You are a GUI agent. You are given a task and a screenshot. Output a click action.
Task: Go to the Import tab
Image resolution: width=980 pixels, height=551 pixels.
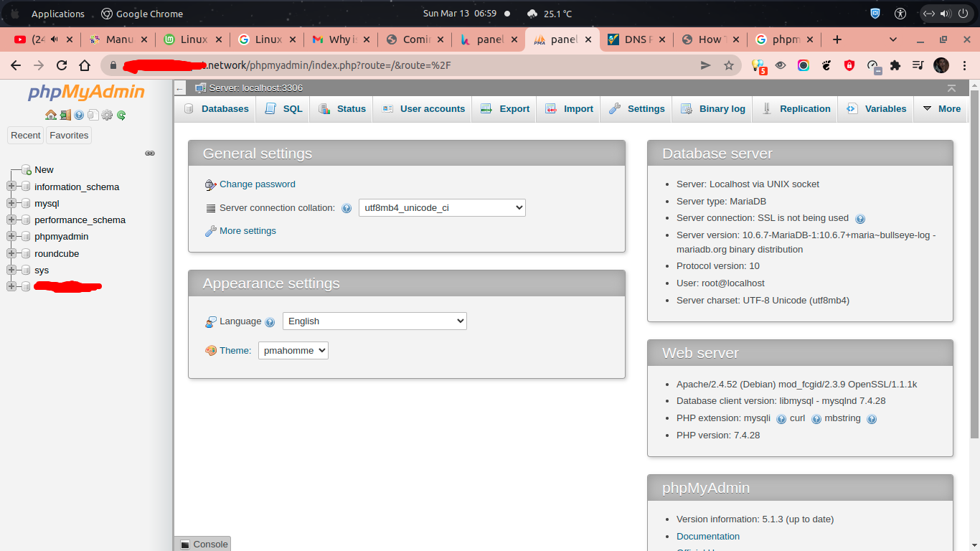(569, 109)
